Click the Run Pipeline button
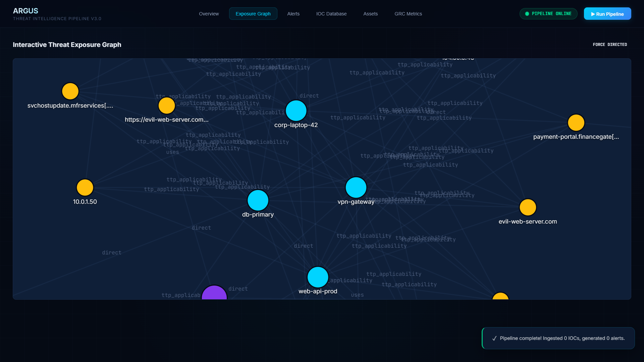This screenshot has width=644, height=362. 607,14
